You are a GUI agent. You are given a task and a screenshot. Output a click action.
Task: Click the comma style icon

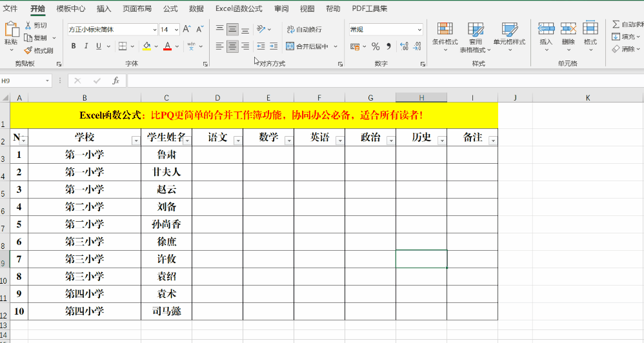pyautogui.click(x=387, y=46)
